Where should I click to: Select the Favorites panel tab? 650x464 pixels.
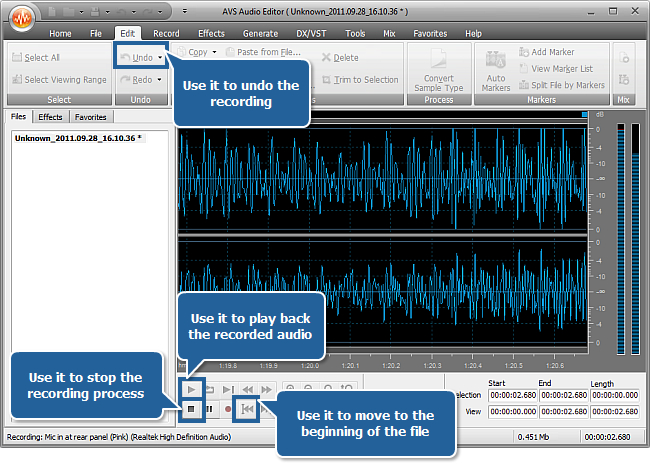click(x=91, y=117)
